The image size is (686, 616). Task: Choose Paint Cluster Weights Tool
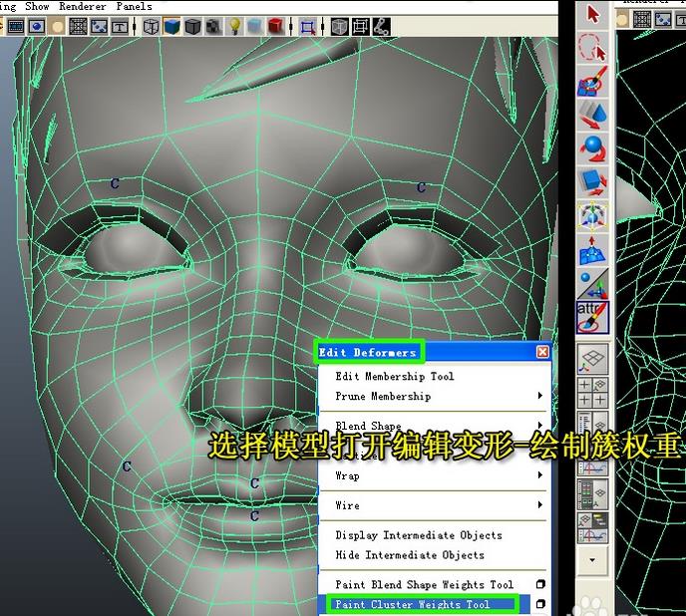[412, 605]
